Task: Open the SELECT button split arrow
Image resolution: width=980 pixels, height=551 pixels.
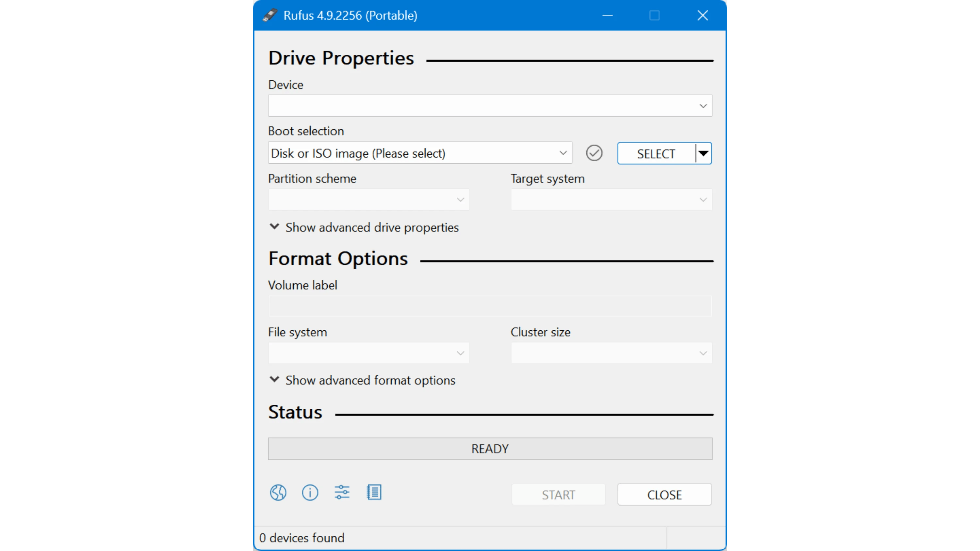Action: point(703,153)
